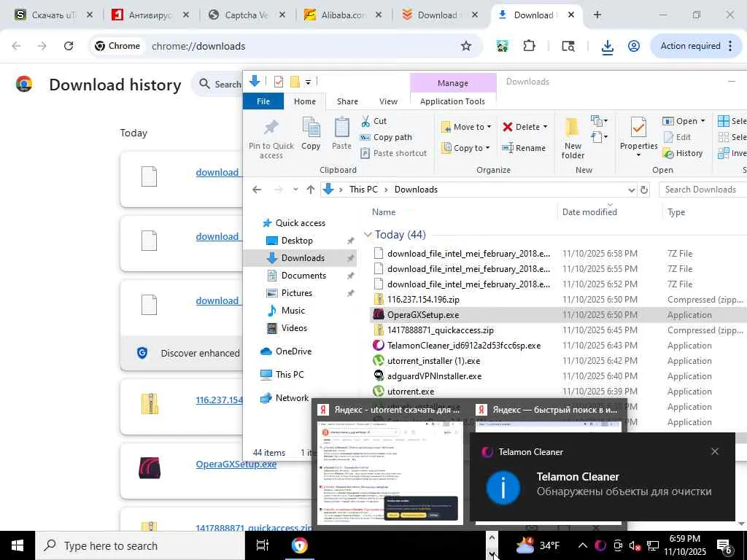Open Quick Access Toolbar customize arrow
The height and width of the screenshot is (560, 747).
(x=309, y=82)
